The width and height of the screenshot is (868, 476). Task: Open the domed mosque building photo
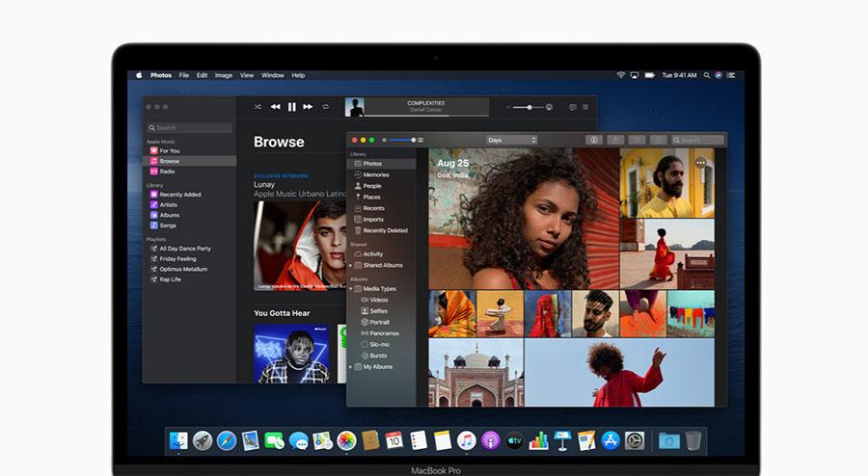click(475, 373)
